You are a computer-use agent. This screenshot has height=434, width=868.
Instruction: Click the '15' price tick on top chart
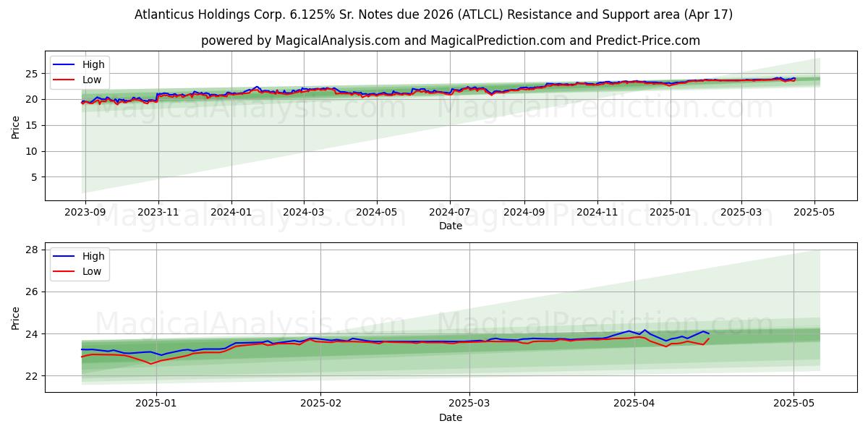33,126
